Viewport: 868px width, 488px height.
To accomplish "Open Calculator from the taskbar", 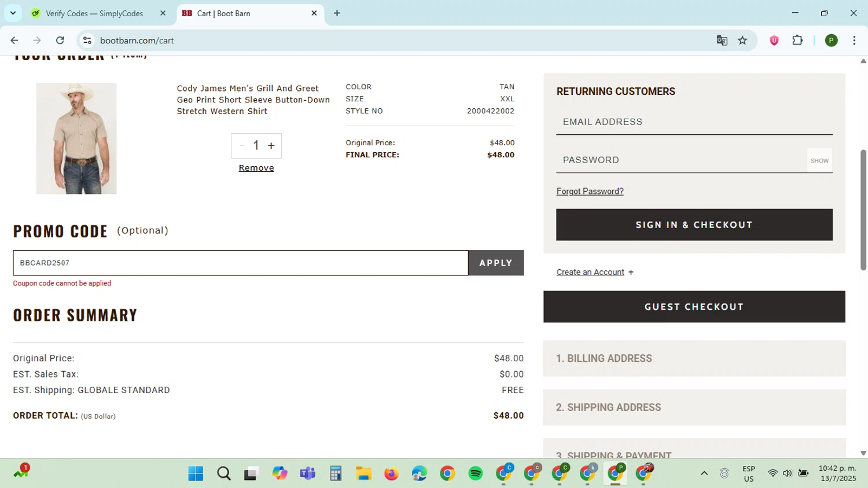I will pyautogui.click(x=336, y=474).
